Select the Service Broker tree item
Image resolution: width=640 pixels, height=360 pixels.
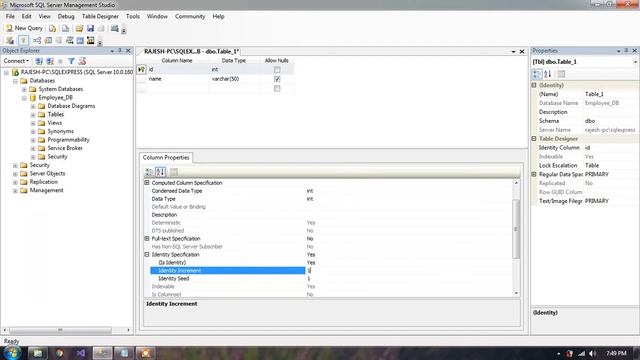pyautogui.click(x=65, y=148)
